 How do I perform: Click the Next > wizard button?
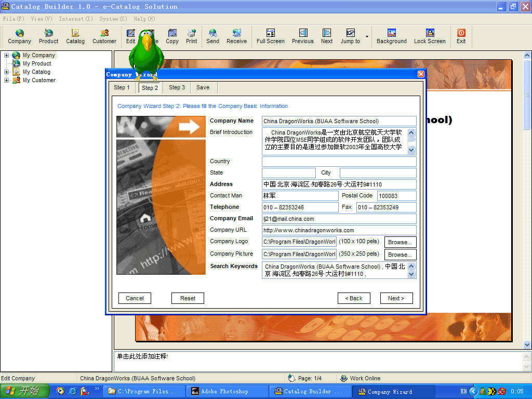click(x=396, y=298)
